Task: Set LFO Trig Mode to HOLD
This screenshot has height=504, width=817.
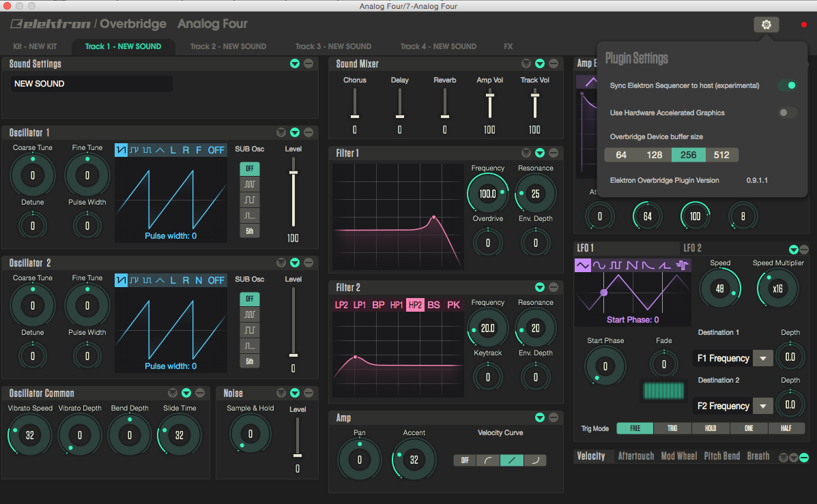Action: [711, 428]
